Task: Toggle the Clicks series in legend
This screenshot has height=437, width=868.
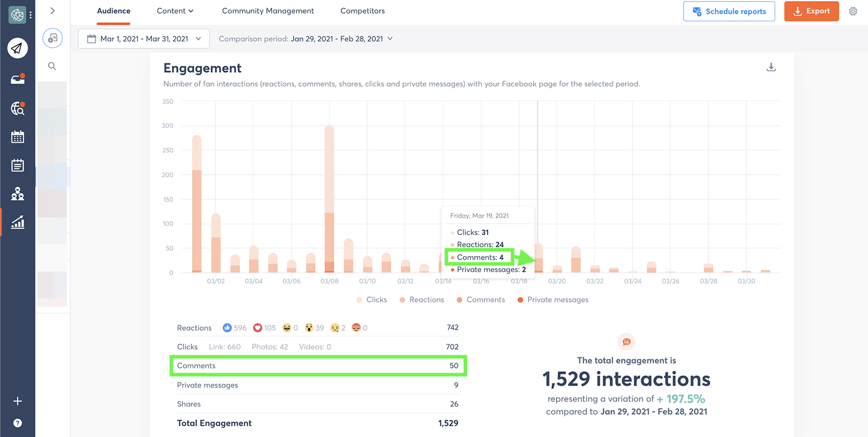Action: coord(372,300)
